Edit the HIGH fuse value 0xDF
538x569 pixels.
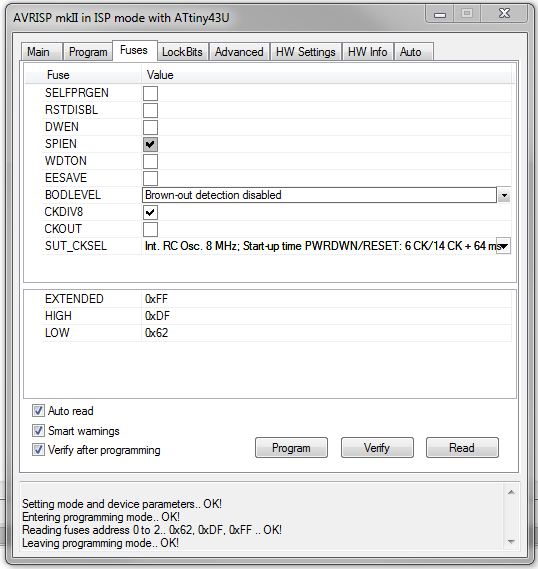tap(157, 316)
